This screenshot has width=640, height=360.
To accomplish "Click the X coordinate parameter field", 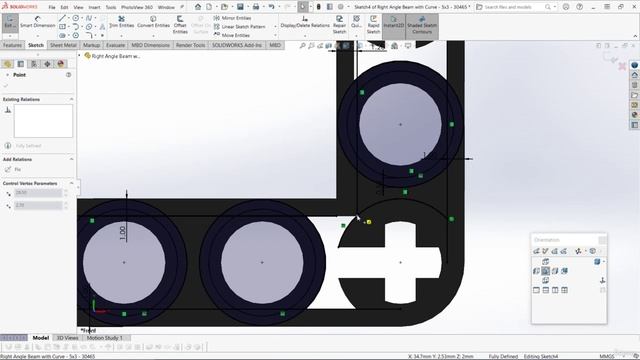I will coord(38,193).
